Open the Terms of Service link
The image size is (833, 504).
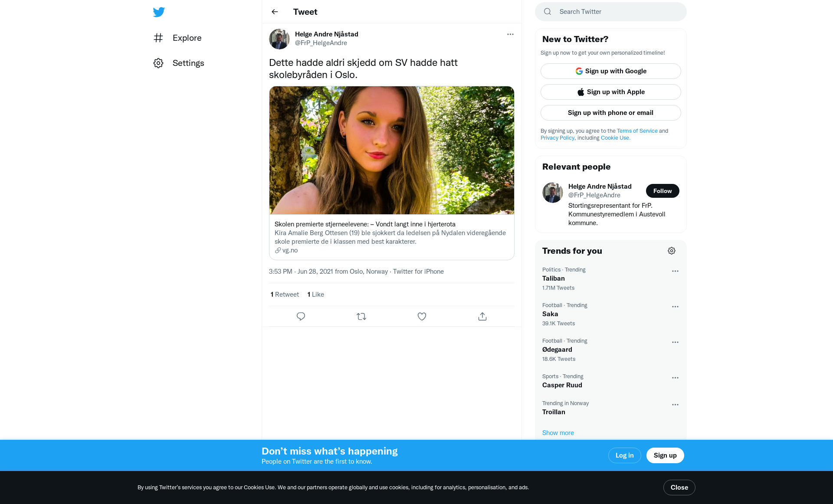point(637,131)
